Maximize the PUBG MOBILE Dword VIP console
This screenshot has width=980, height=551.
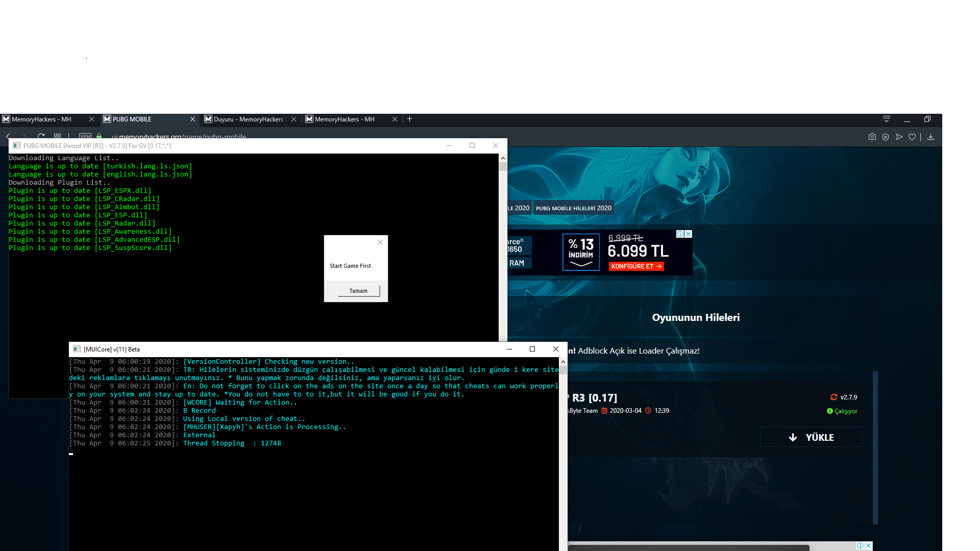(472, 145)
